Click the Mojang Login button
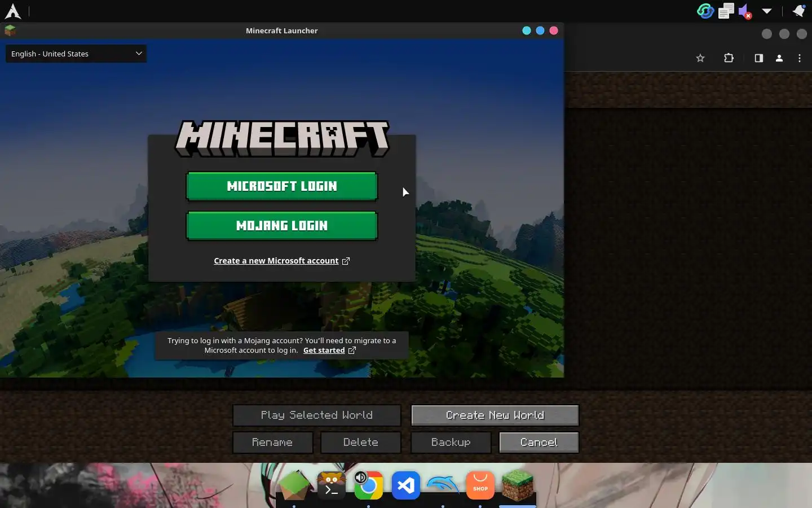Viewport: 812px width, 508px height. tap(282, 226)
